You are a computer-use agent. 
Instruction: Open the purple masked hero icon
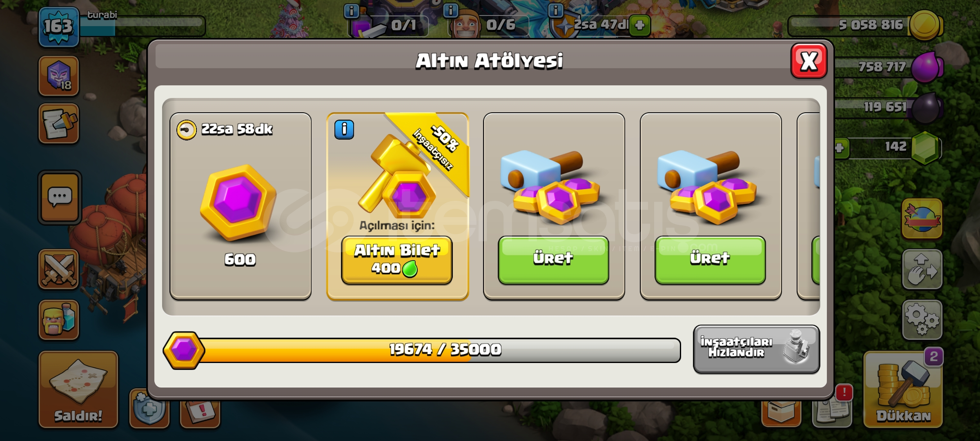(59, 76)
